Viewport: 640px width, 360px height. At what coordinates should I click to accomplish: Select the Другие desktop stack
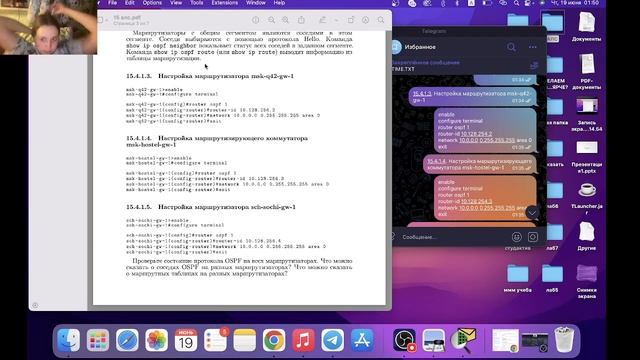coord(587,236)
